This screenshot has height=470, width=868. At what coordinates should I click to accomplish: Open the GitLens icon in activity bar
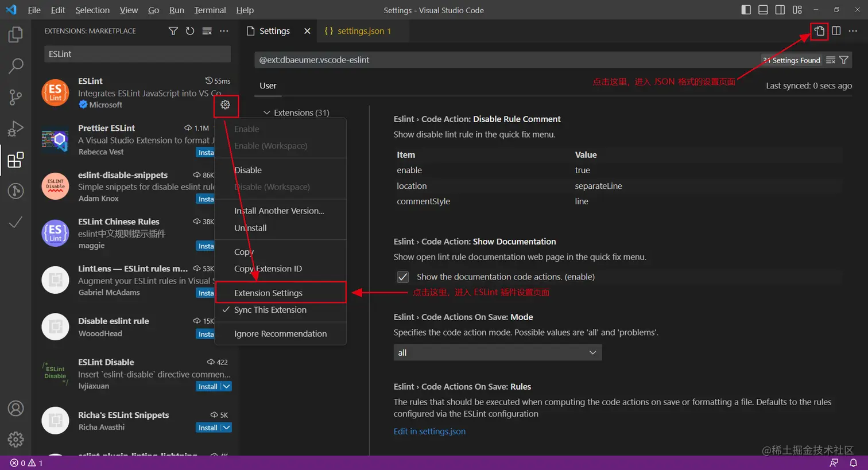click(15, 191)
